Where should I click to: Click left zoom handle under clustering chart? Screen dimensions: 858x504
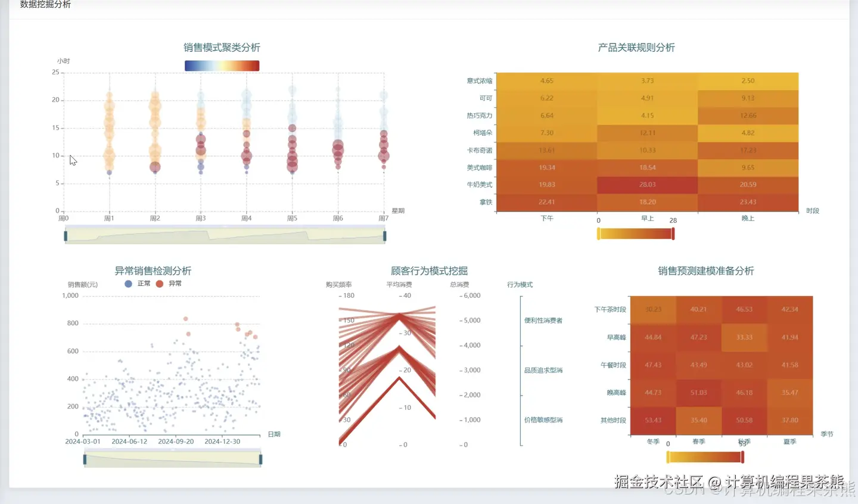66,237
